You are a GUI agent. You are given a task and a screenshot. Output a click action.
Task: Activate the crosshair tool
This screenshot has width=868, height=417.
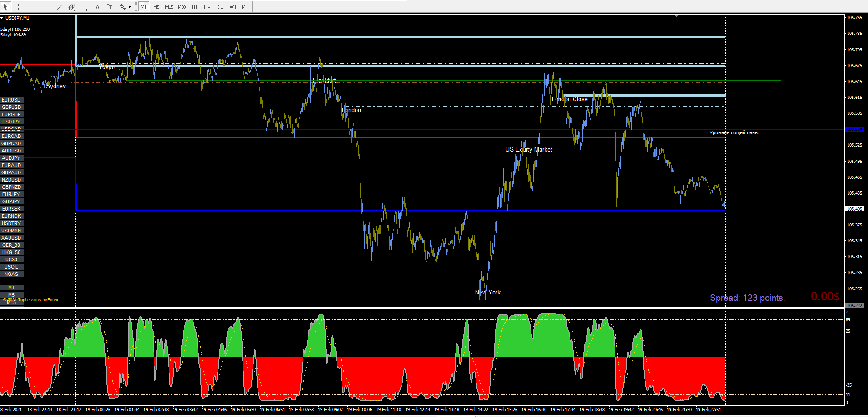(x=19, y=7)
